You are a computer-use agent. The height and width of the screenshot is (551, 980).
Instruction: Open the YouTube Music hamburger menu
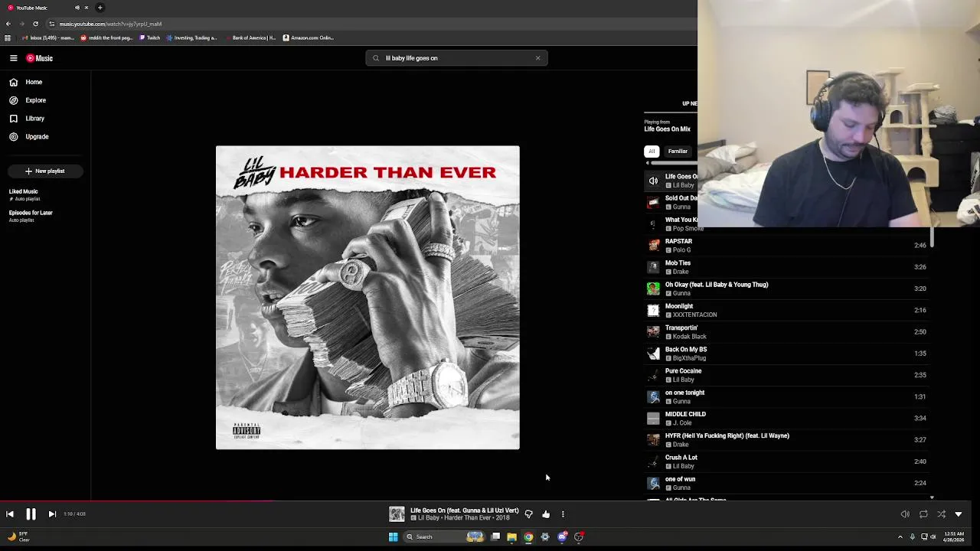[x=13, y=58]
